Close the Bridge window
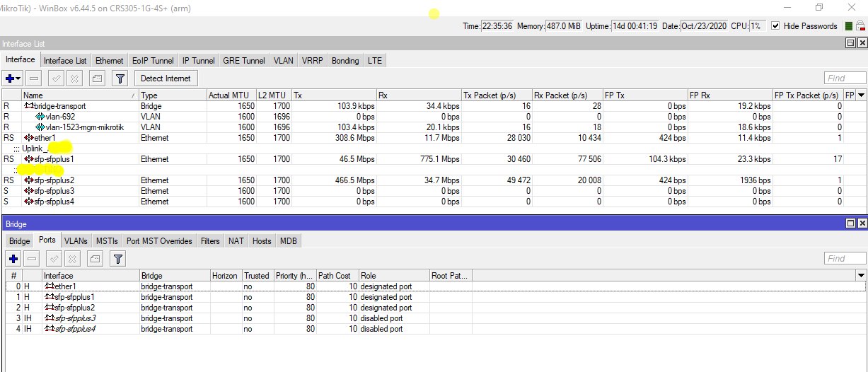The width and height of the screenshot is (868, 372). (861, 223)
